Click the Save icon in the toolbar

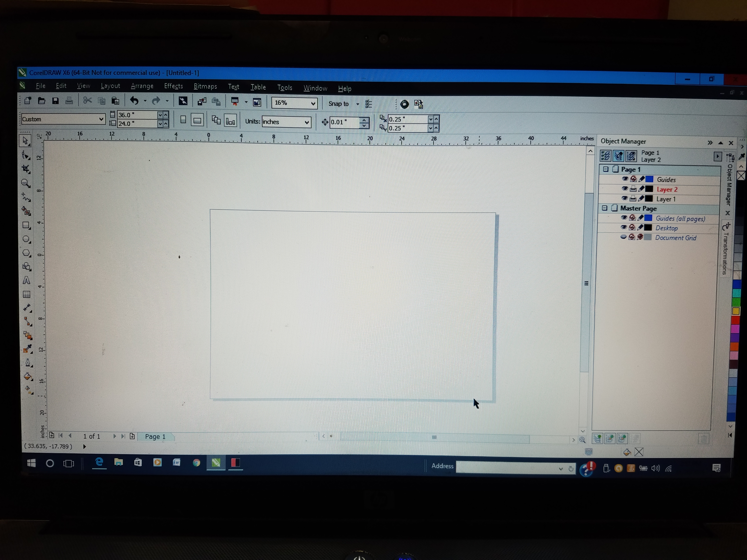pyautogui.click(x=55, y=101)
